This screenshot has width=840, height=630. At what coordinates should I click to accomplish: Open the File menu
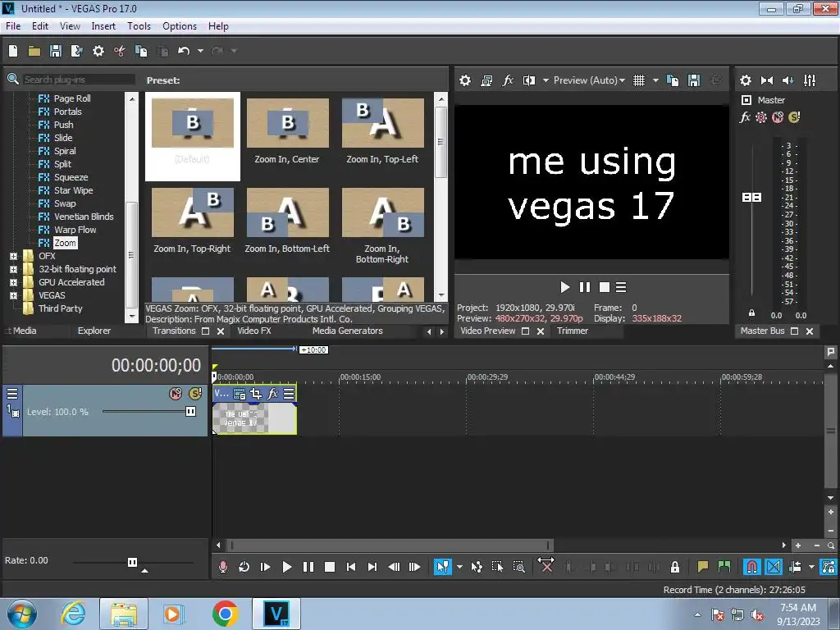click(13, 26)
